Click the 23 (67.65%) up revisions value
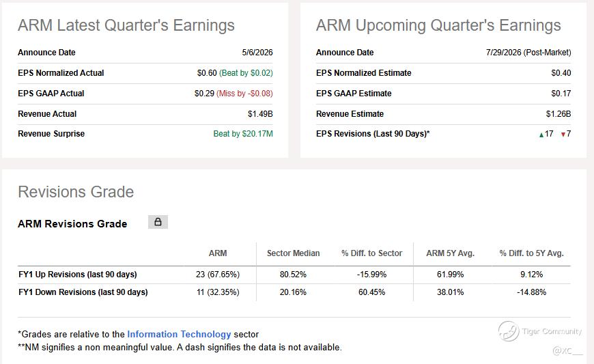Image resolution: width=594 pixels, height=364 pixels. coord(218,275)
